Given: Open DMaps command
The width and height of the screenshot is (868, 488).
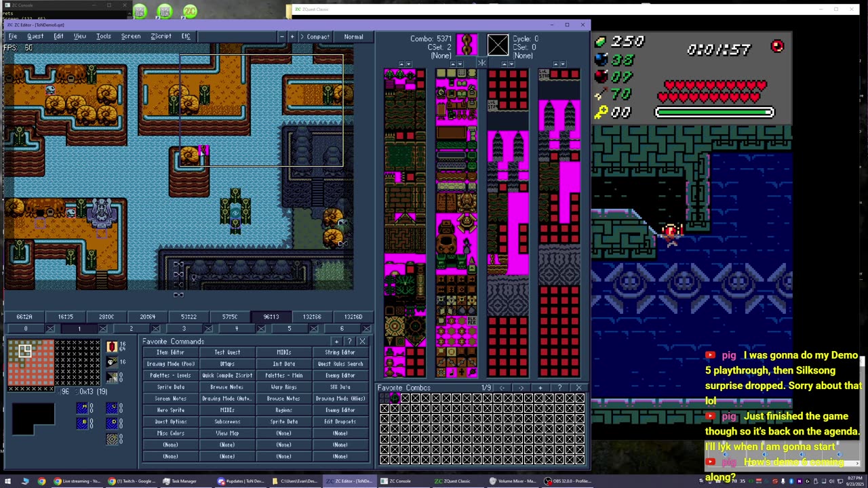Looking at the screenshot, I should (x=227, y=364).
